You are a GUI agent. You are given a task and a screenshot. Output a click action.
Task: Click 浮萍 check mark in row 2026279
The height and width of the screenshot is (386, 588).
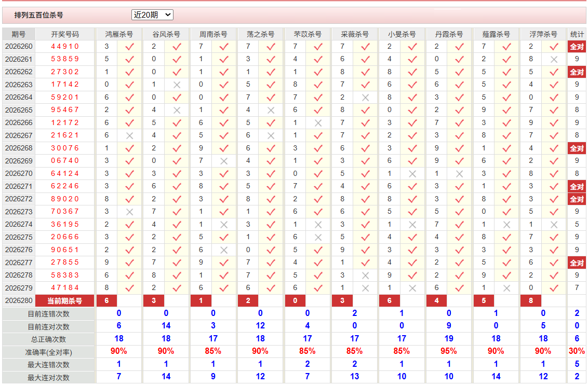click(554, 288)
